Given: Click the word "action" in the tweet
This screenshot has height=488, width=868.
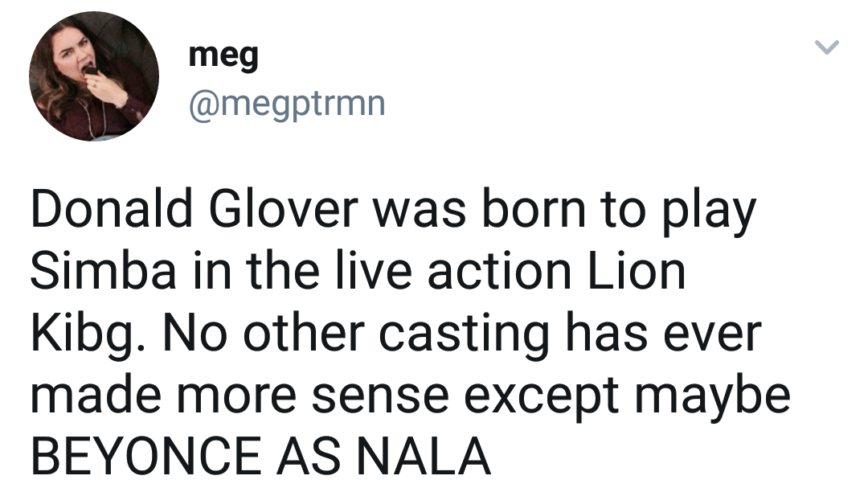Looking at the screenshot, I should (x=499, y=272).
